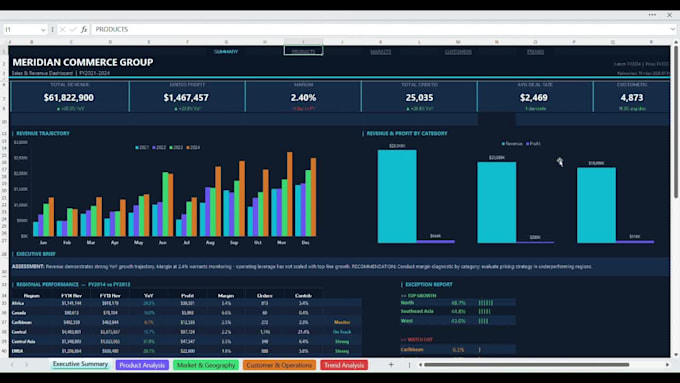Screen dimensions: 680x383
Task: Select margin value 2.40%
Action: tap(303, 98)
